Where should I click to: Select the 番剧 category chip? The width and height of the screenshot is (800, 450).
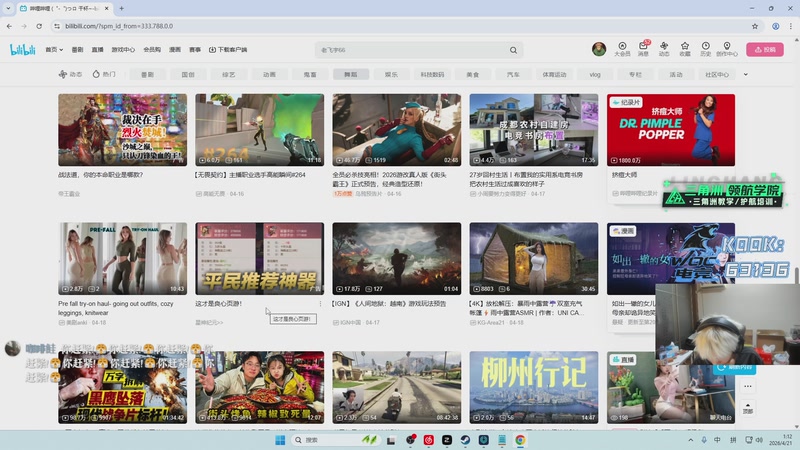pos(147,74)
